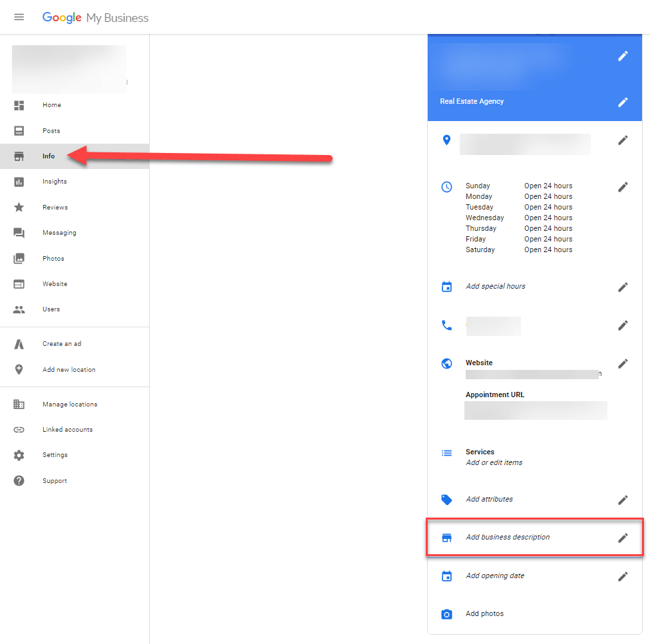Click the Support question mark icon
The height and width of the screenshot is (644, 650).
pos(19,481)
